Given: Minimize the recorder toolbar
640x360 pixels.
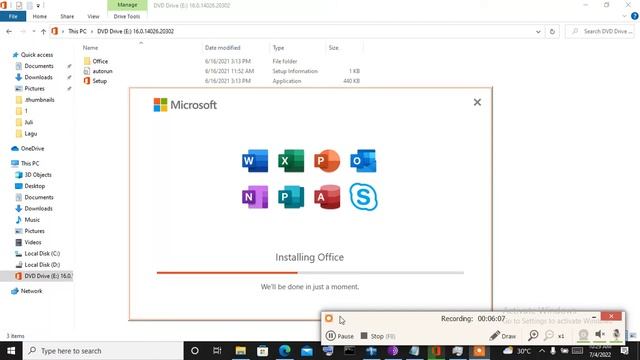Looking at the screenshot, I should coord(594,317).
